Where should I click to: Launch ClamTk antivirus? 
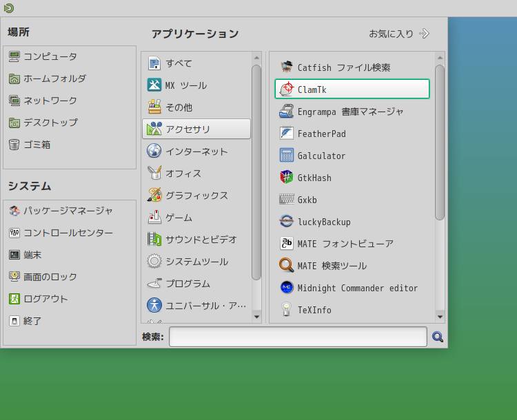(x=352, y=89)
